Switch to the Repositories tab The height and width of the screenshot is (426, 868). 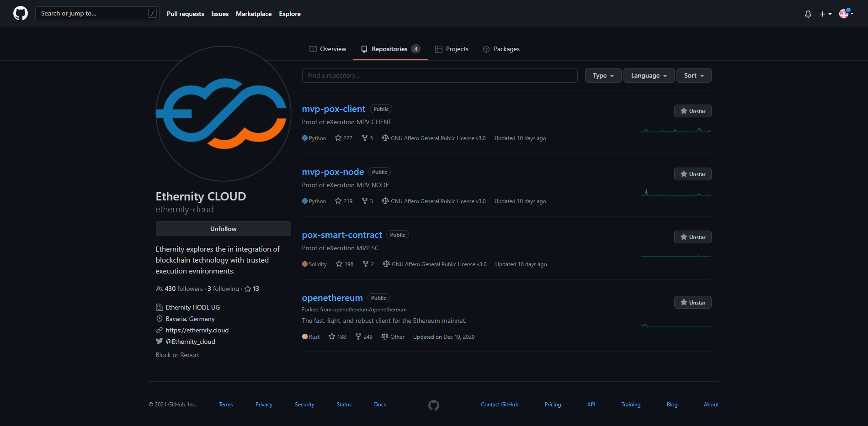click(390, 49)
